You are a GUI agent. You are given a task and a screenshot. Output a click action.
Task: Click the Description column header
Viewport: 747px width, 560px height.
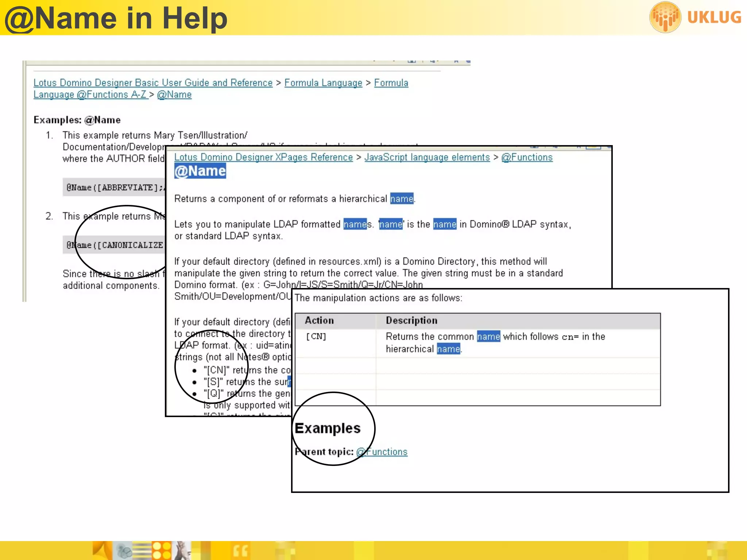(411, 320)
